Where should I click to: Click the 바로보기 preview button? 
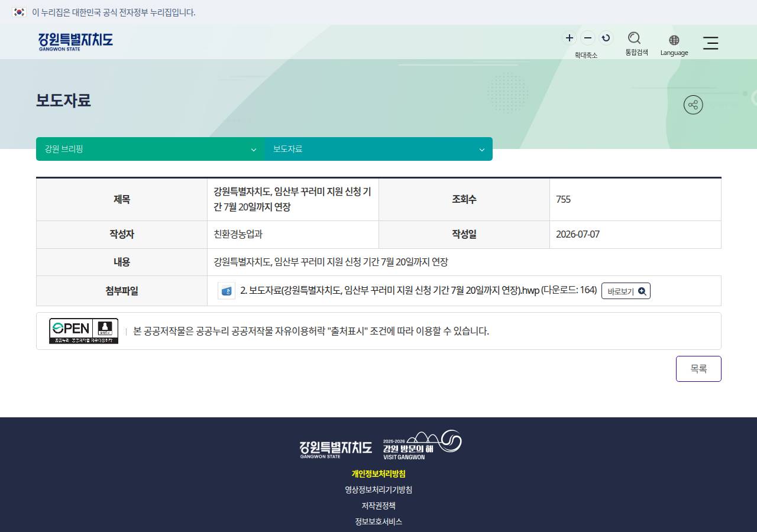[626, 291]
